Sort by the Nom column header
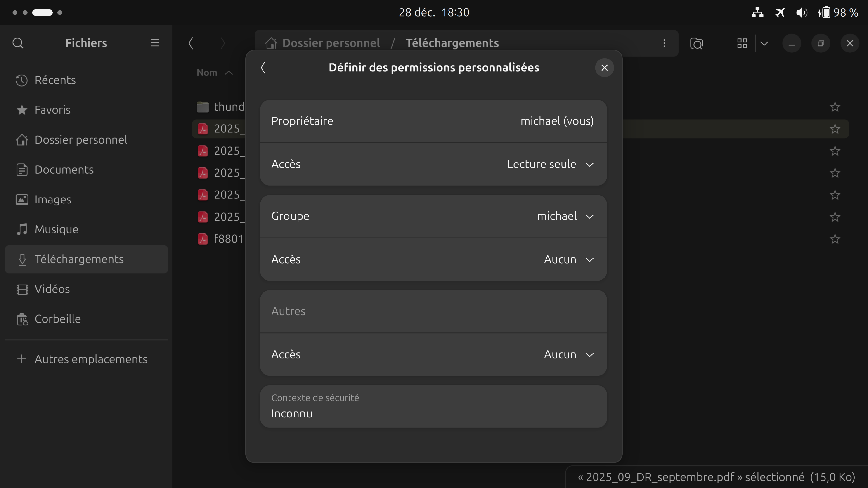The width and height of the screenshot is (868, 488). click(x=207, y=73)
